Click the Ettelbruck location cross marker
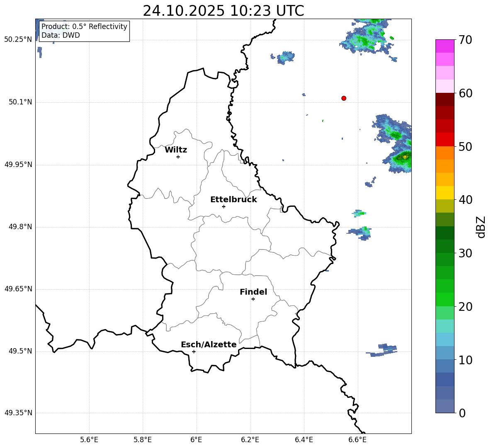Viewport: 491px width, 448px height. pos(224,206)
